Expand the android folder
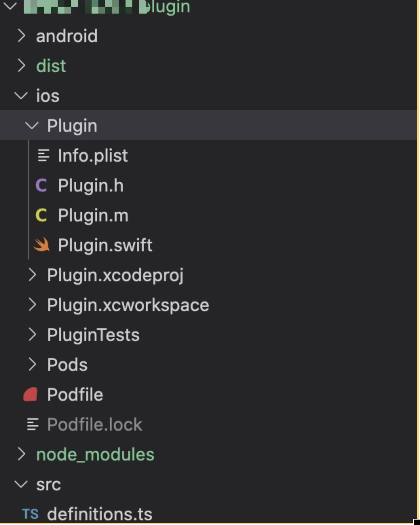The height and width of the screenshot is (525, 420). pos(22,36)
